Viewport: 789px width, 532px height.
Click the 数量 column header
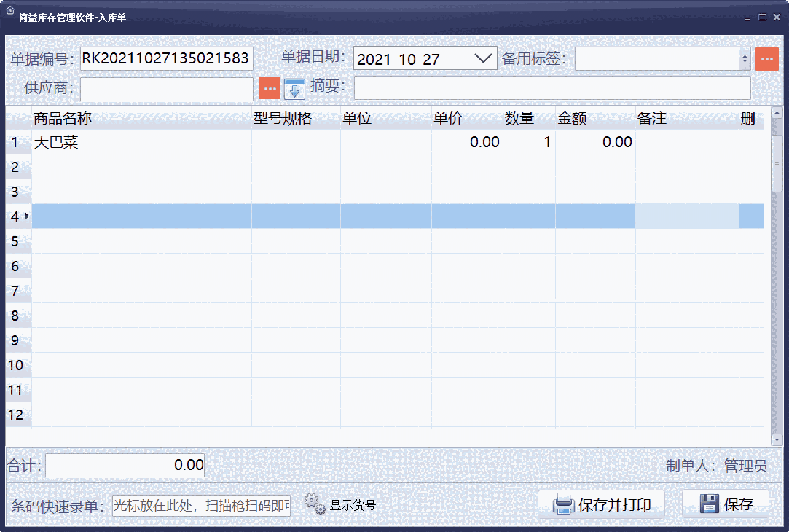pyautogui.click(x=529, y=118)
